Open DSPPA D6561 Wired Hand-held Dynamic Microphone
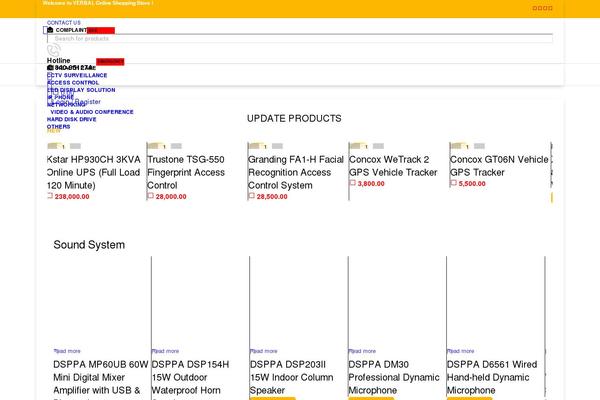600x400 pixels. 492,377
